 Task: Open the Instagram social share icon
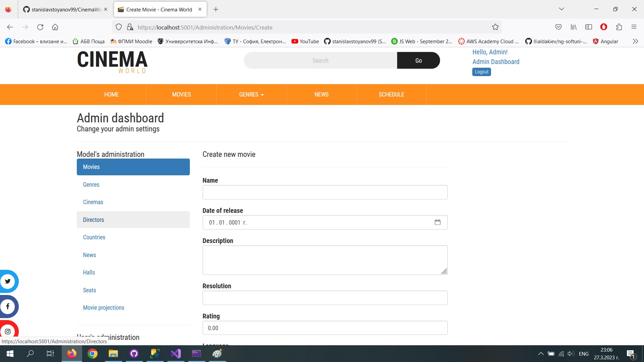(x=8, y=331)
